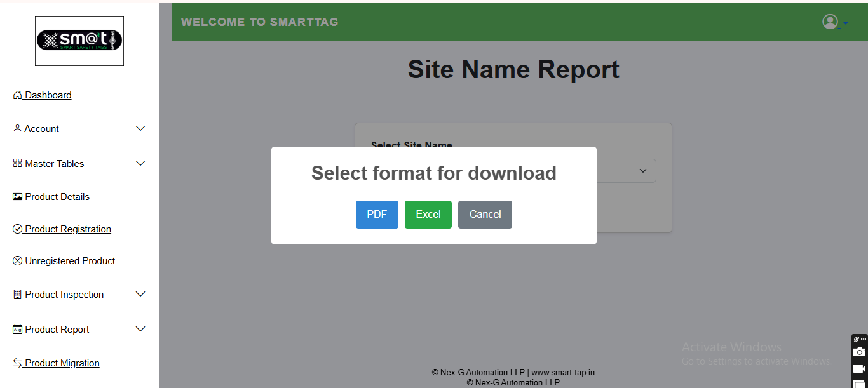Click the home icon beside Dashboard
This screenshot has width=868, height=388.
click(18, 95)
